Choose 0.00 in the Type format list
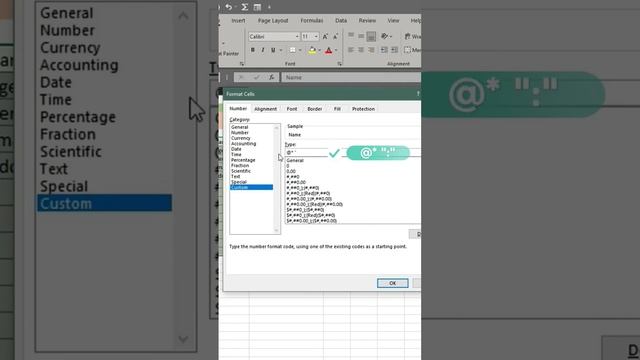This screenshot has height=360, width=640. [x=291, y=171]
